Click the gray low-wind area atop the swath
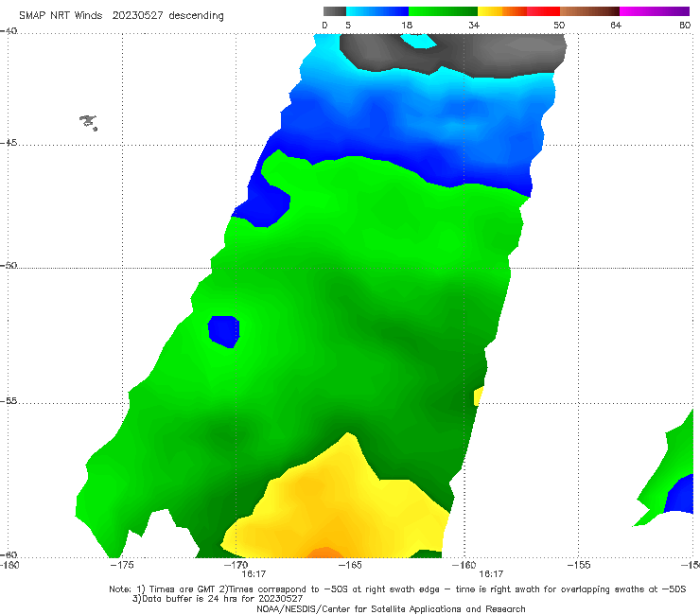This screenshot has height=615, width=700. click(x=453, y=54)
